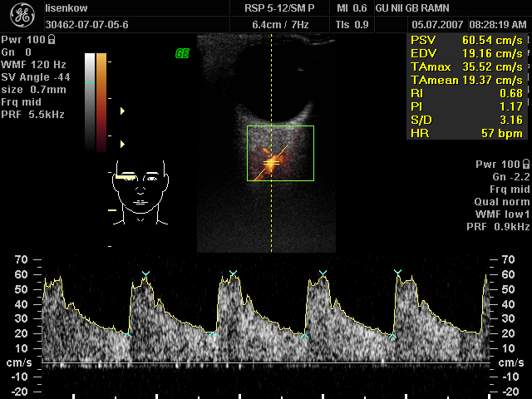Click the SV Angle -44 setting
Viewport: 532px width, 399px height.
pos(35,77)
